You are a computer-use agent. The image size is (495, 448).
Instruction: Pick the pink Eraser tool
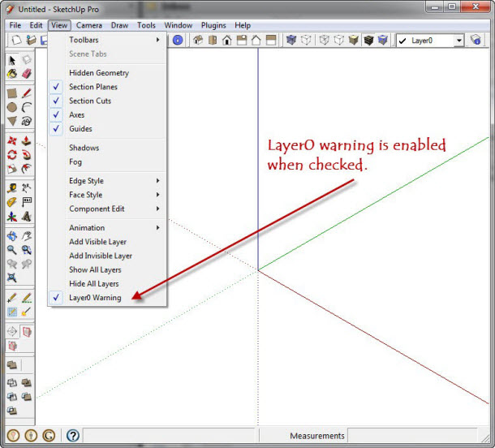click(x=27, y=74)
